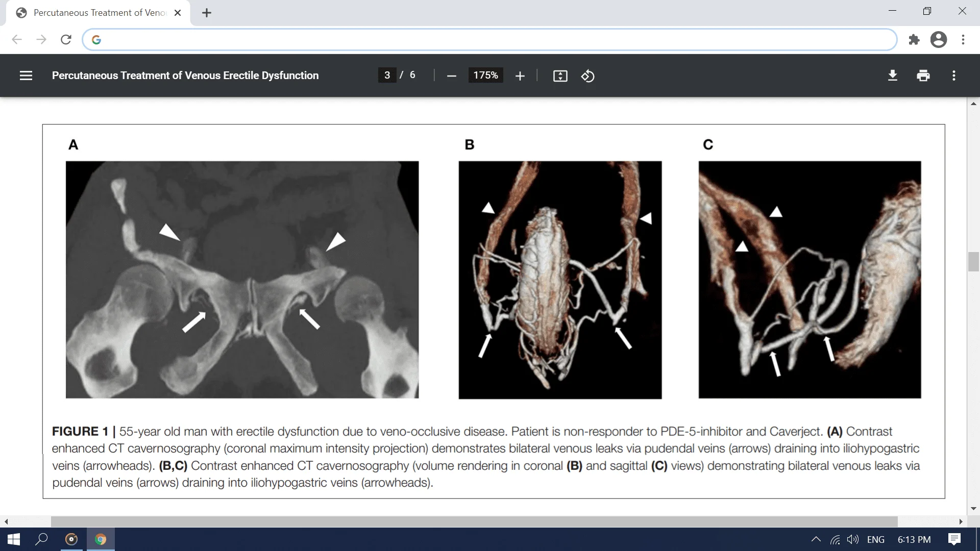Click the total page count "6"
The width and height of the screenshot is (980, 551).
(412, 75)
